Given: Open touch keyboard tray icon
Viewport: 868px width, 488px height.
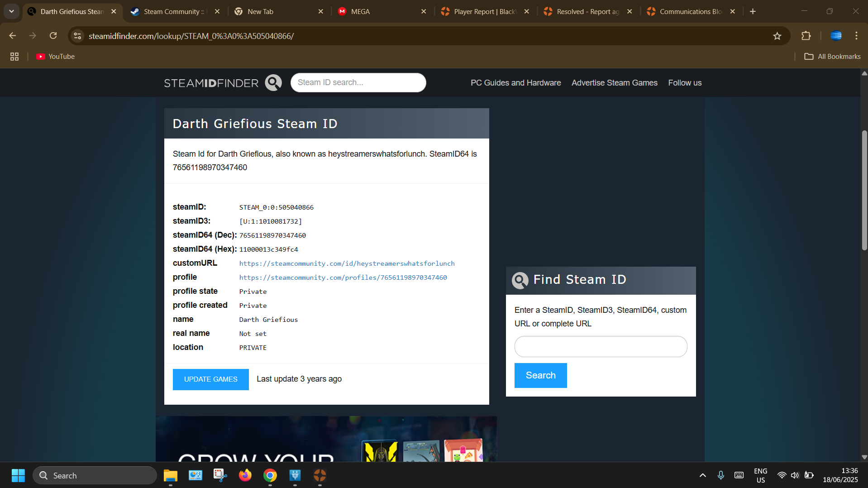Looking at the screenshot, I should [x=739, y=475].
